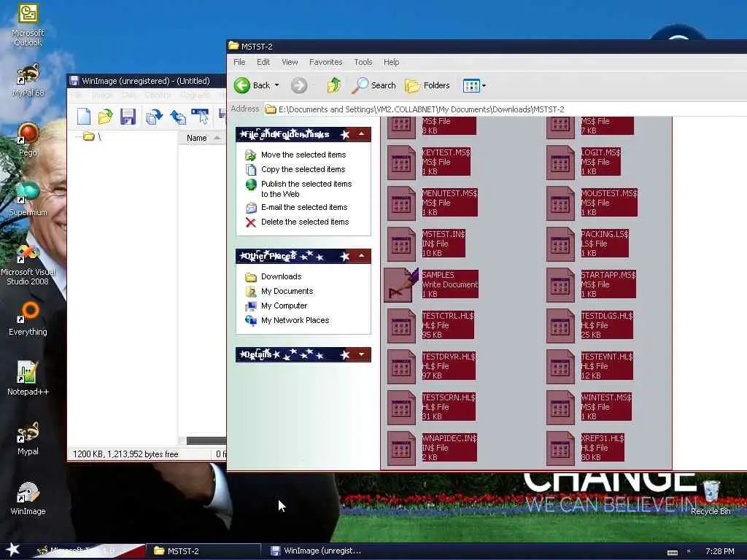This screenshot has height=560, width=747.
Task: Collapse the Other Places panel
Action: coord(362,256)
